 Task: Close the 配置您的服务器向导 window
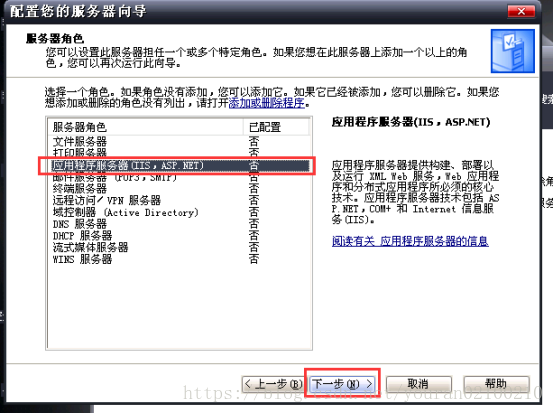[521, 11]
